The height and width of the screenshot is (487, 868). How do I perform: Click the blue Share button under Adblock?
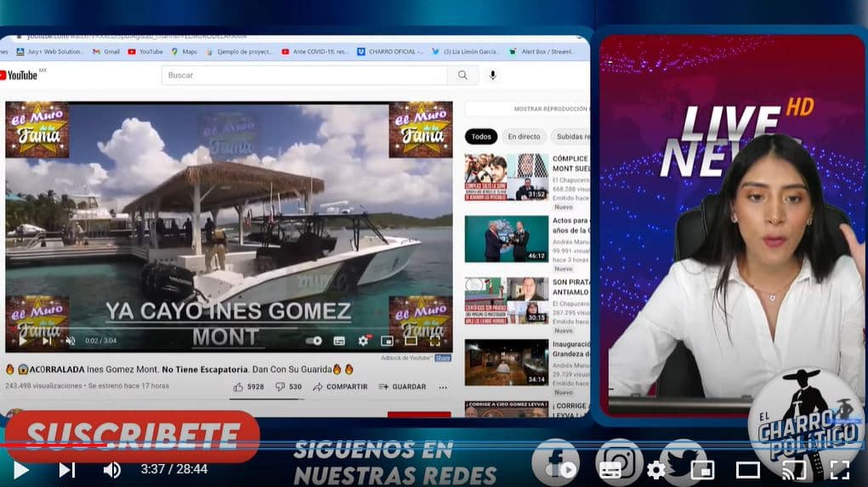pyautogui.click(x=443, y=358)
